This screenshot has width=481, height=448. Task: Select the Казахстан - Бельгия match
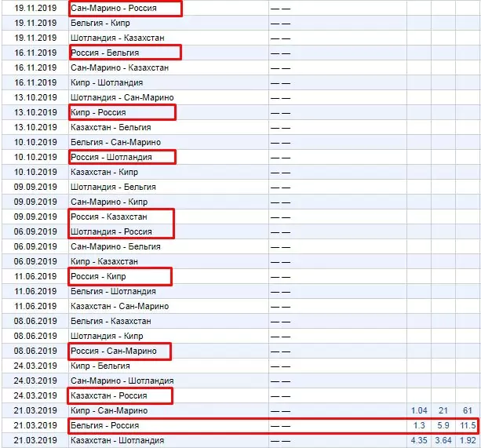point(111,127)
